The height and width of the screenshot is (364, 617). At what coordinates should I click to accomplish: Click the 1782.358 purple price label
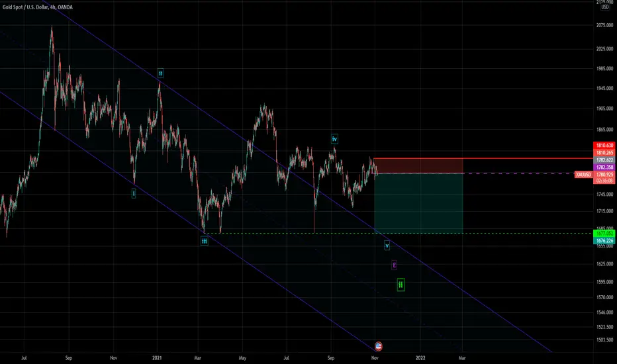coord(604,167)
